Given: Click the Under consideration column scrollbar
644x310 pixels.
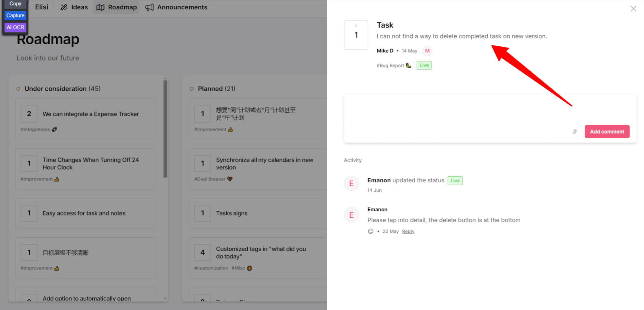Looking at the screenshot, I should pyautogui.click(x=165, y=129).
